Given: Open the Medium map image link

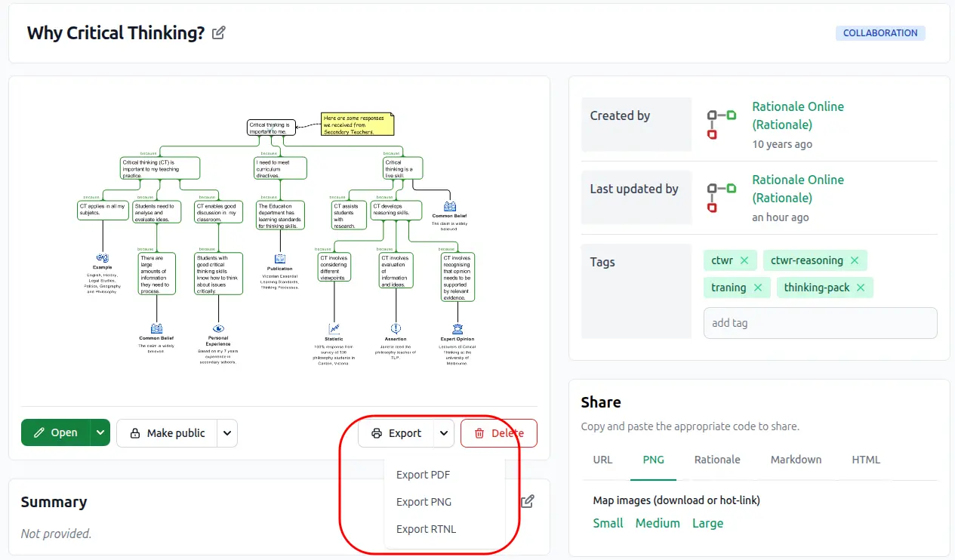Looking at the screenshot, I should point(658,523).
